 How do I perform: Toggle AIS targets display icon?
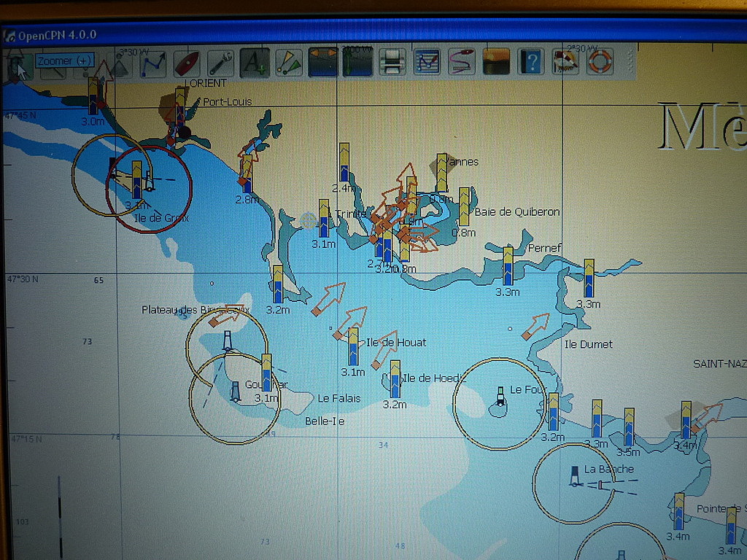pos(289,63)
